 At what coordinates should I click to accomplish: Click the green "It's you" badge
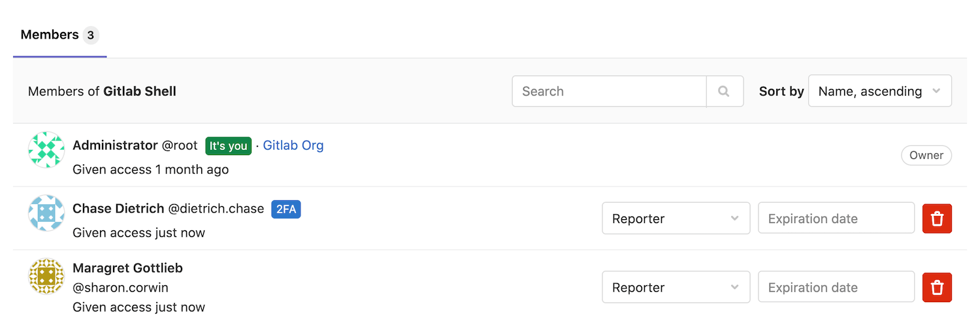(x=228, y=146)
